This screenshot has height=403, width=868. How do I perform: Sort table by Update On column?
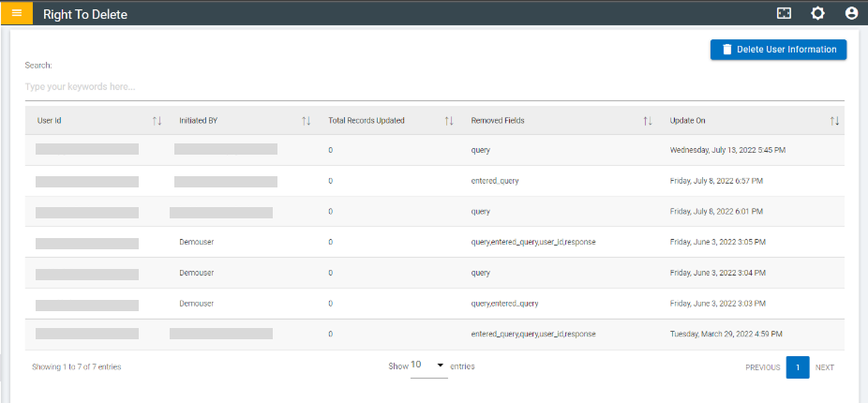tap(834, 121)
